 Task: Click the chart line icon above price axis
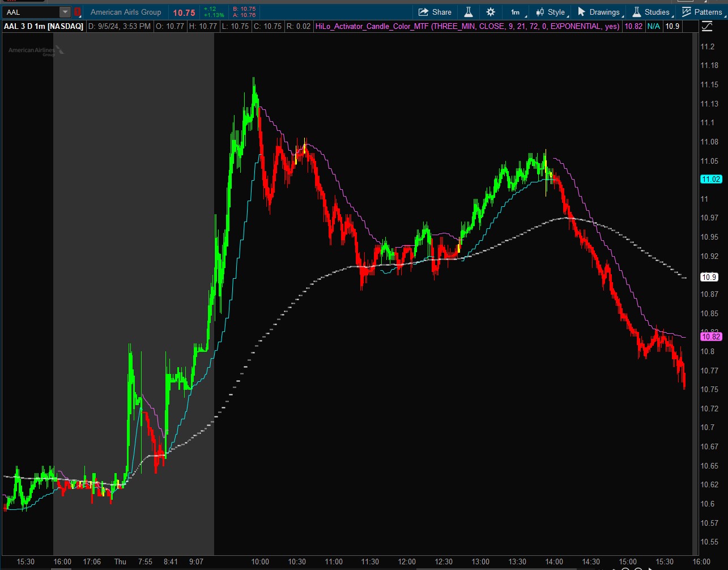click(707, 26)
